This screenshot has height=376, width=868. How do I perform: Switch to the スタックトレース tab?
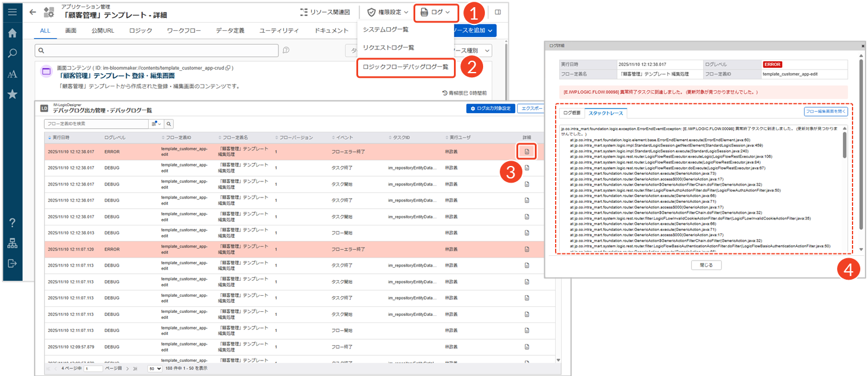point(605,112)
